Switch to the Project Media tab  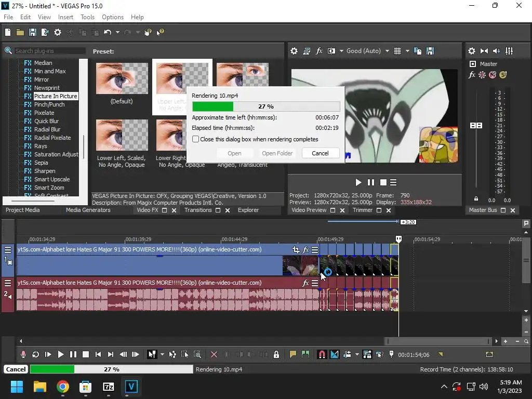click(22, 210)
